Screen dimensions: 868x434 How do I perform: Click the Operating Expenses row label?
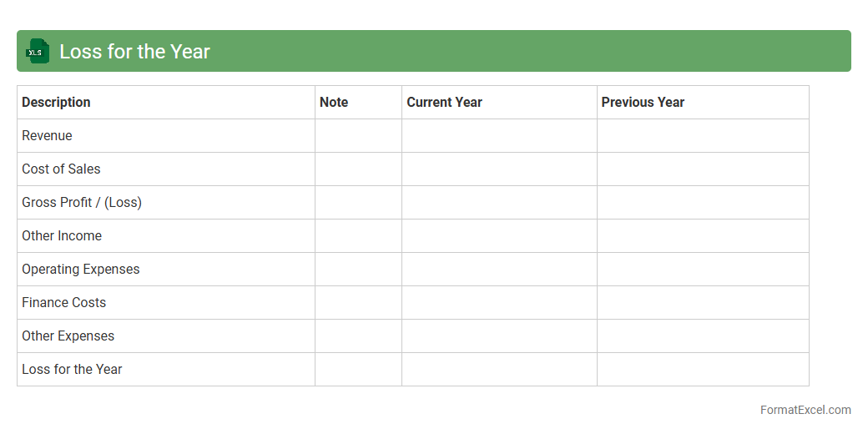click(81, 269)
